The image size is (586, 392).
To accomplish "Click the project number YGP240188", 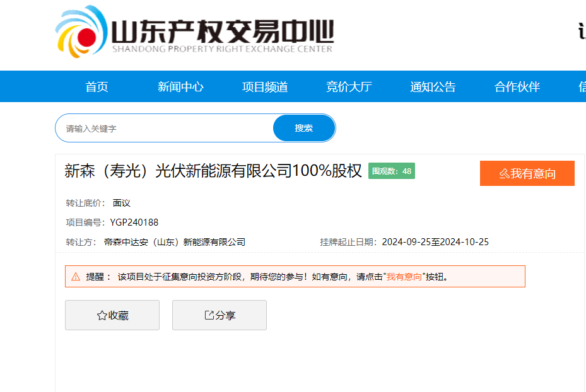I will coord(134,222).
